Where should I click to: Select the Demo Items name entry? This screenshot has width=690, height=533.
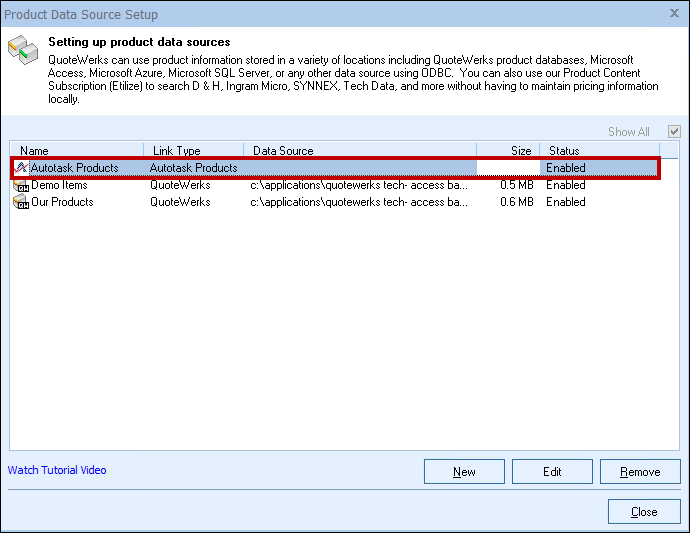point(59,185)
